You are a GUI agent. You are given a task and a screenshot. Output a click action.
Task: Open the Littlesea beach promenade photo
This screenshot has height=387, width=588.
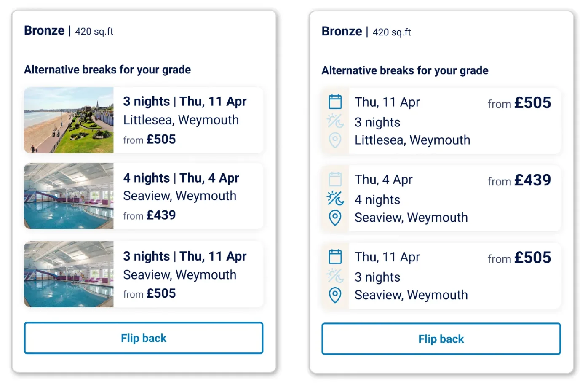(x=69, y=120)
